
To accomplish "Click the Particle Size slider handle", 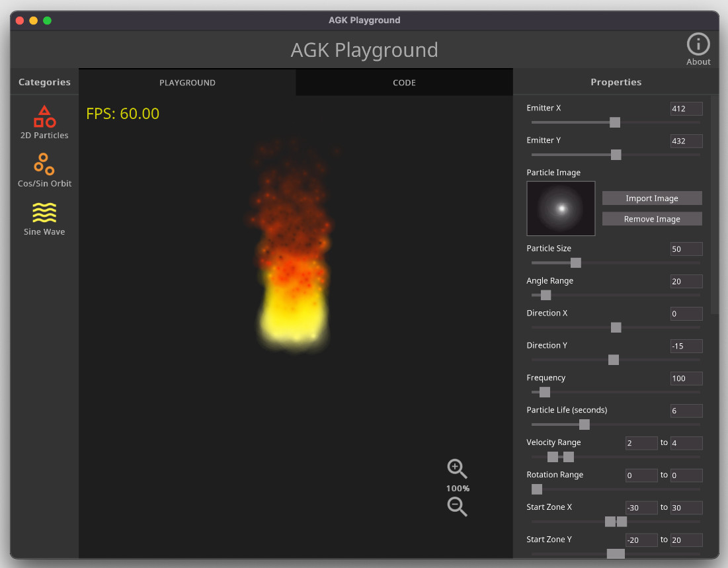I will 575,263.
